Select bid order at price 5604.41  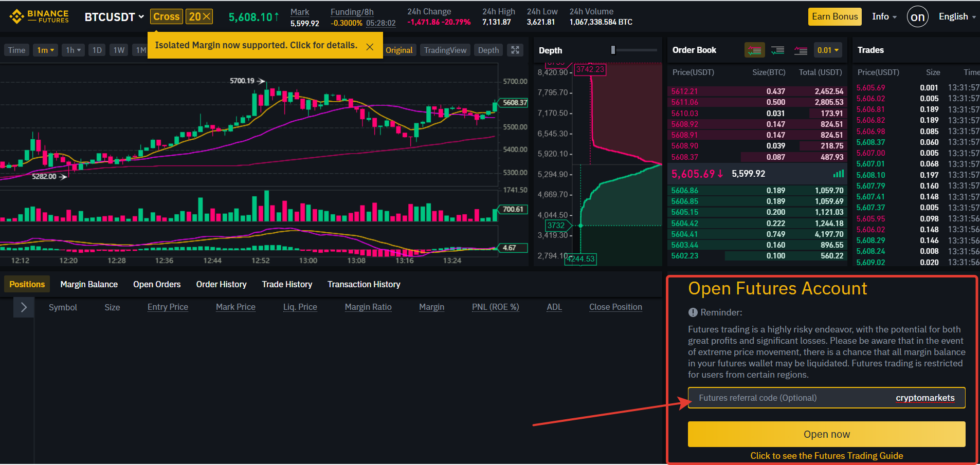click(757, 234)
